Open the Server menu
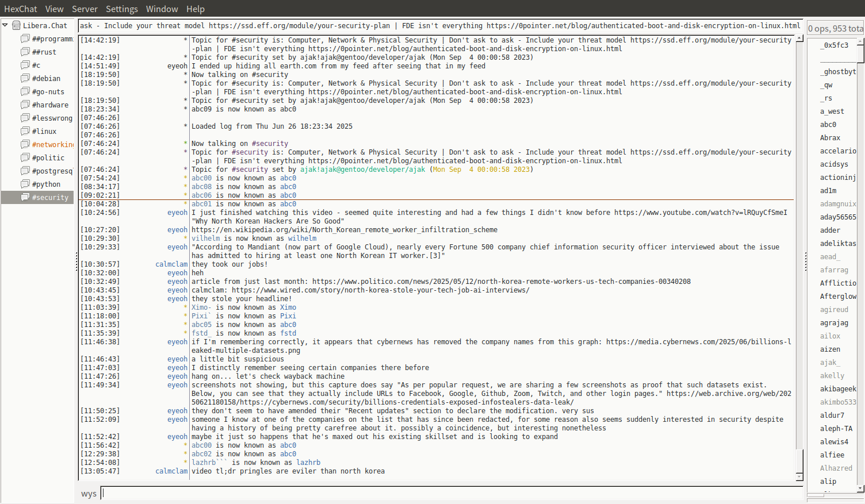The width and height of the screenshot is (865, 504). point(85,9)
